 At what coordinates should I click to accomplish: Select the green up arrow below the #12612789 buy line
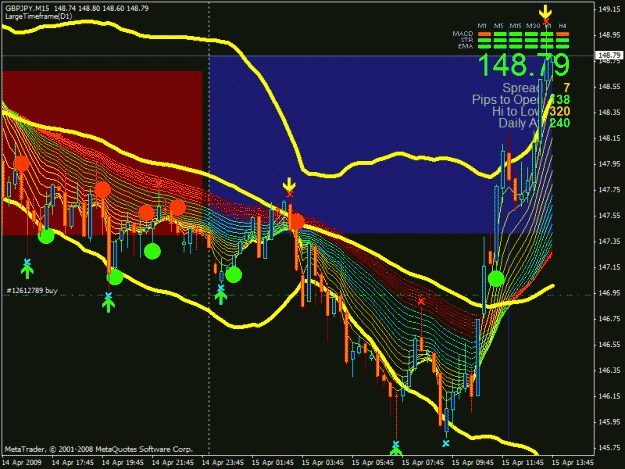click(108, 306)
